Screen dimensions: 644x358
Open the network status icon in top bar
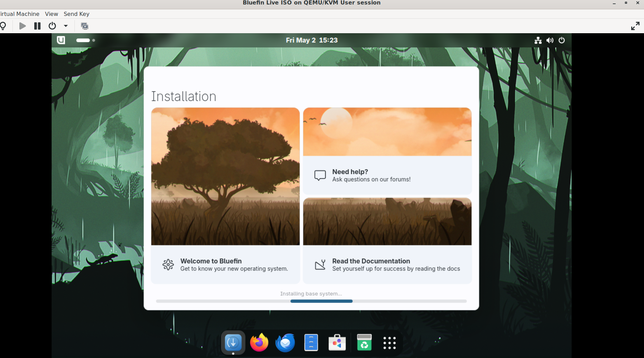pyautogui.click(x=538, y=40)
